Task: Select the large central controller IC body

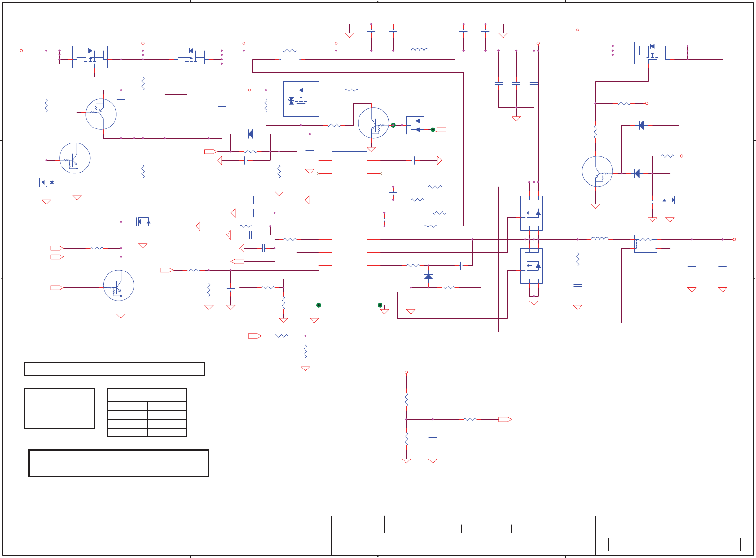Action: [x=349, y=233]
